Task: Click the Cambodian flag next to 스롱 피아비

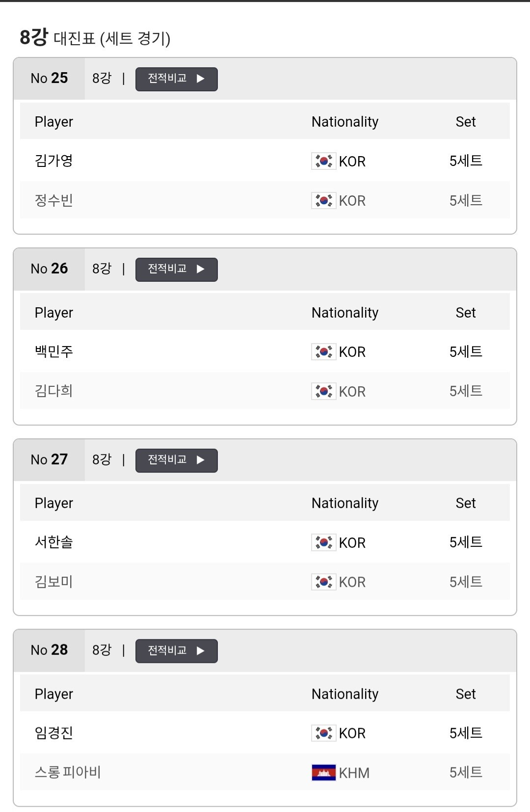Action: pos(323,773)
